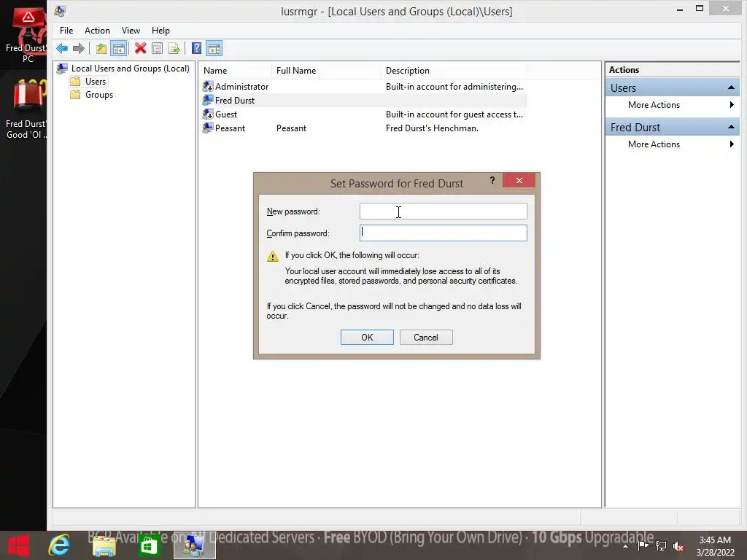The image size is (747, 560).
Task: Click the Administrator user account icon
Action: pos(208,86)
